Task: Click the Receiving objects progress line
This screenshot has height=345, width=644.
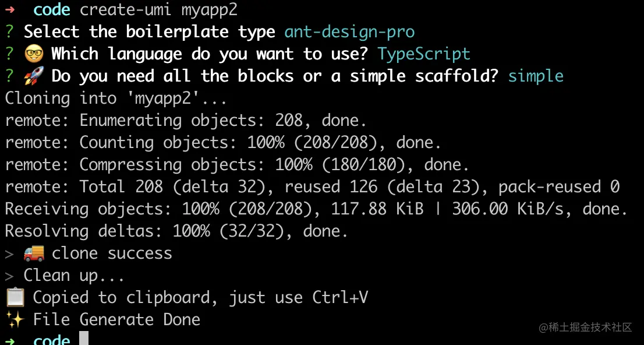Action: point(316,209)
